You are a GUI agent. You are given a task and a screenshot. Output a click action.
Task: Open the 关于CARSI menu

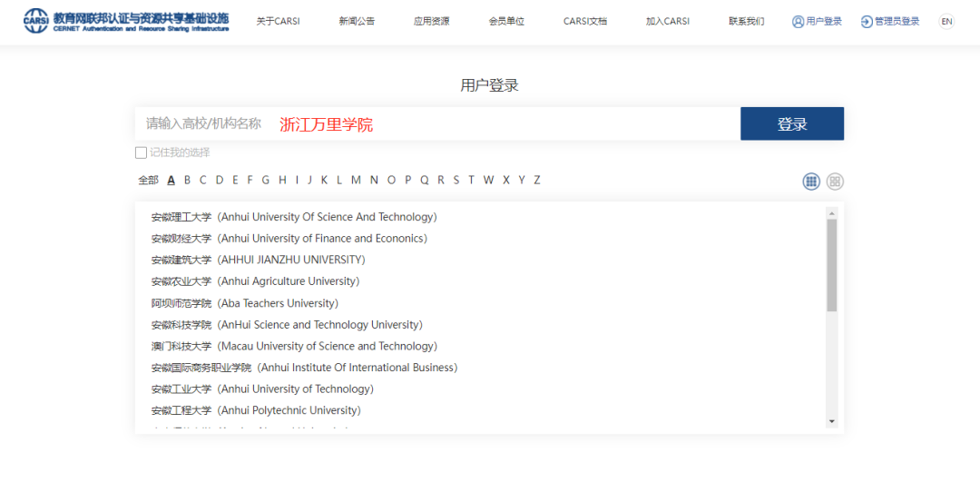pos(279,21)
